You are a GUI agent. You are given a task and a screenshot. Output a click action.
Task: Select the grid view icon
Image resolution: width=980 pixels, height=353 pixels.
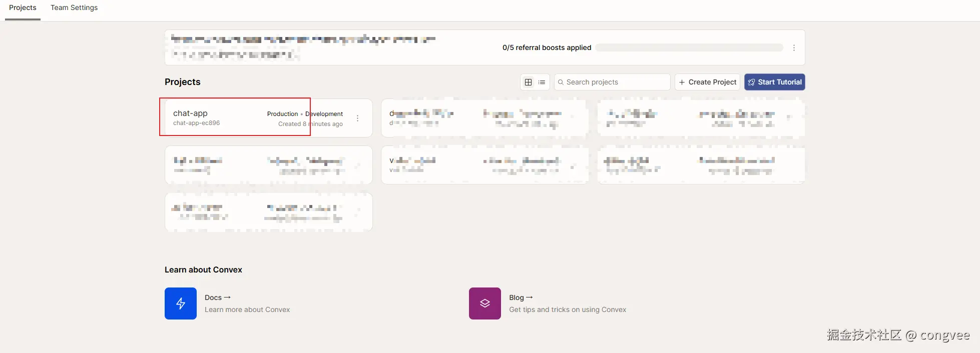[528, 82]
